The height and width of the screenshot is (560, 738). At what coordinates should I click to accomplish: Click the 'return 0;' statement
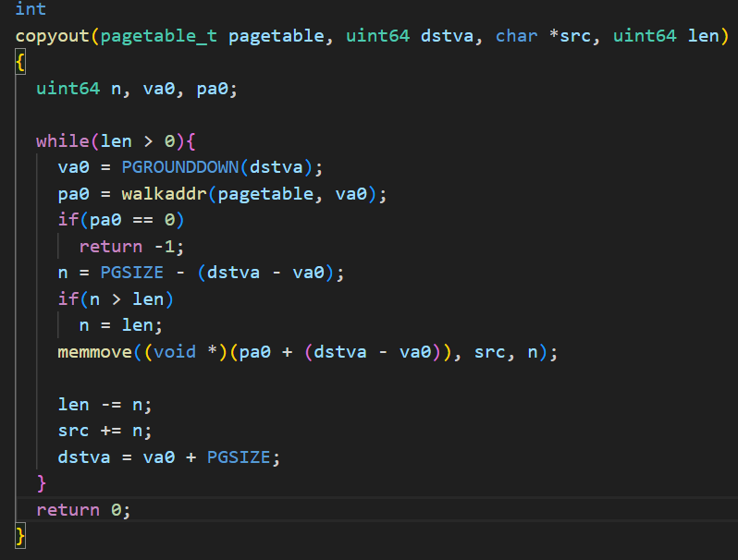click(83, 510)
